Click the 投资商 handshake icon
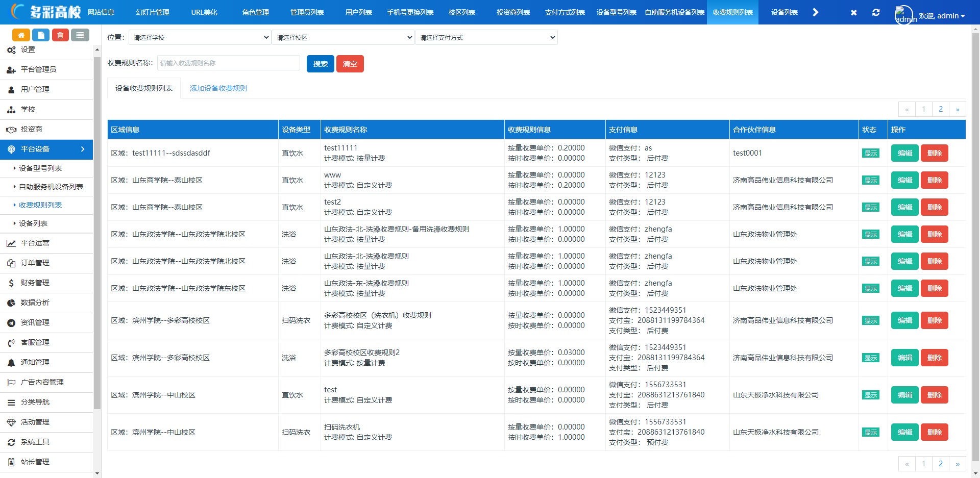Screen dimensions: 980x478 [11, 130]
